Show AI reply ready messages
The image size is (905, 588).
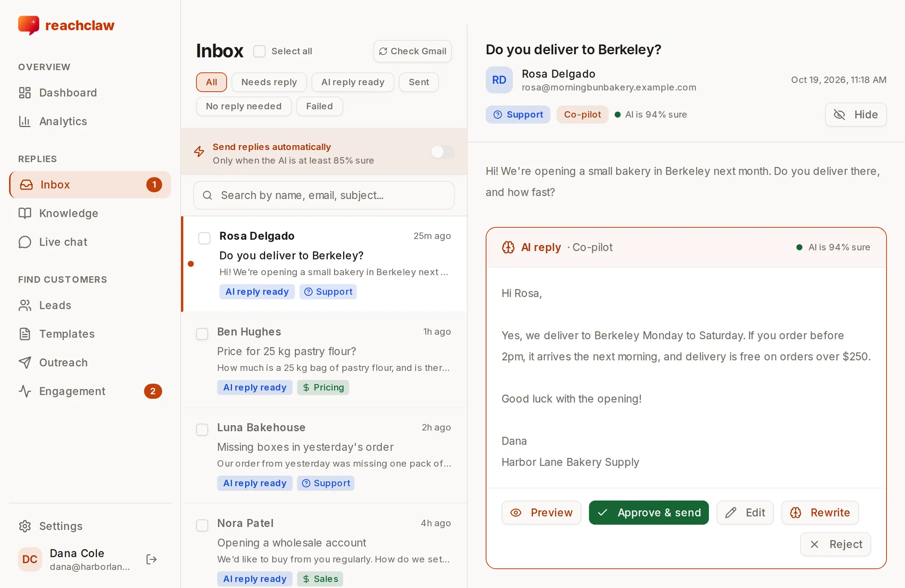(353, 82)
